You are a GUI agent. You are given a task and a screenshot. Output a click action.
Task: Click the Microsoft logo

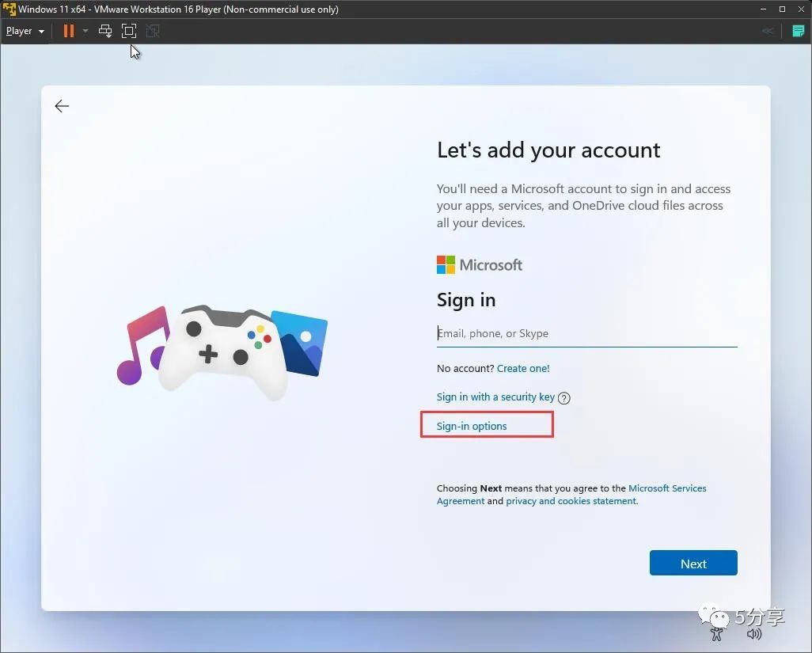(x=480, y=264)
